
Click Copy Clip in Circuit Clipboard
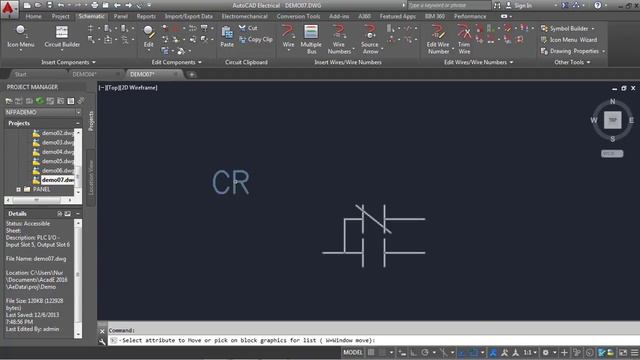(x=256, y=40)
